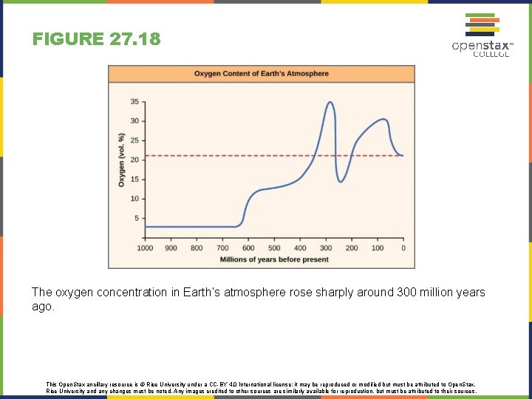Click the y-axis label Oxygen (vol. %)

point(121,160)
